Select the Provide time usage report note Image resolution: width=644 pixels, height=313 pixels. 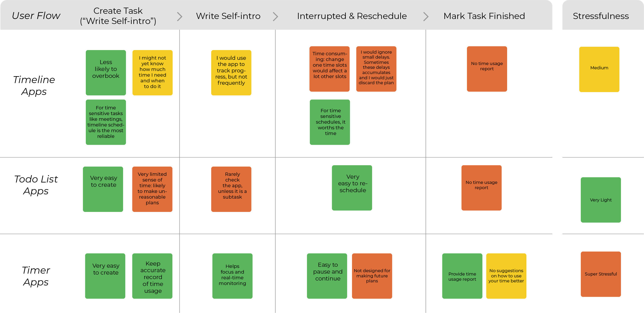(x=462, y=276)
